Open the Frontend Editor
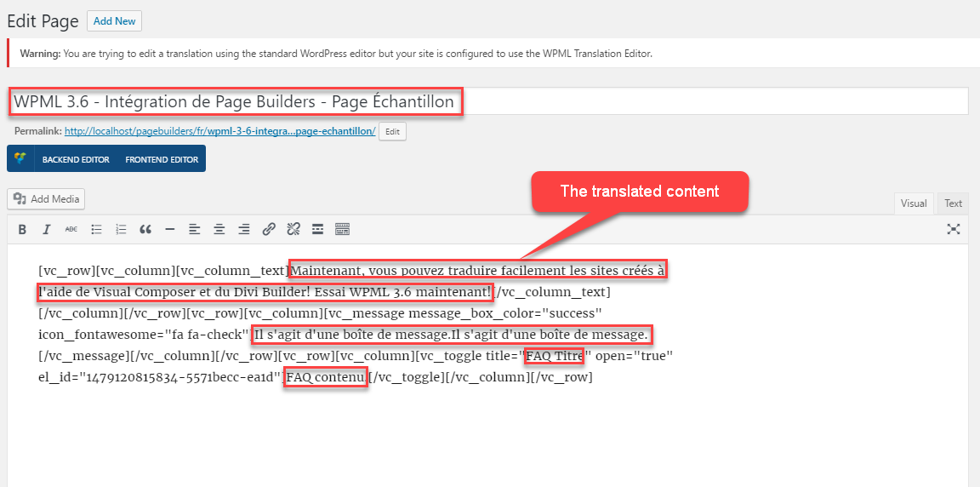This screenshot has width=980, height=487. coord(162,159)
